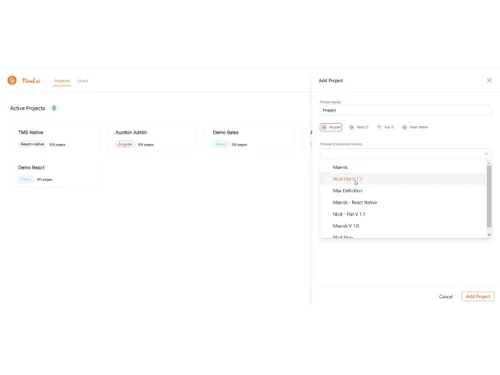Click the dropdown list scroll down arrow

click(x=489, y=235)
